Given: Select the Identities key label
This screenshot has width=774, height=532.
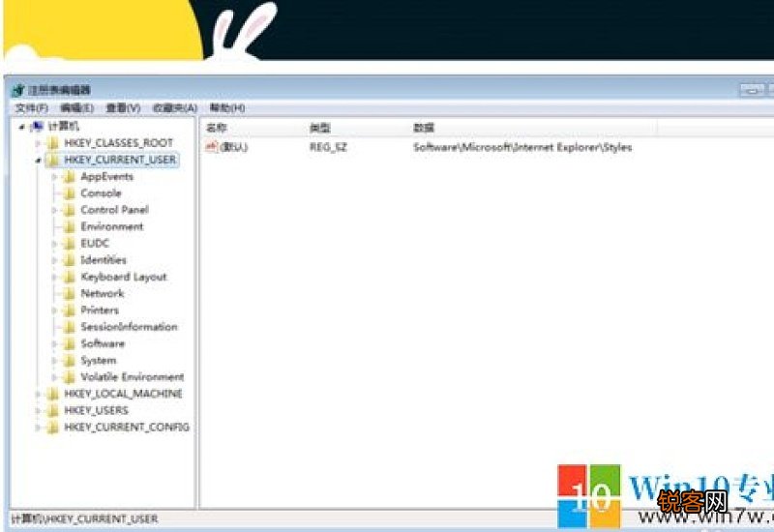Looking at the screenshot, I should tap(104, 260).
